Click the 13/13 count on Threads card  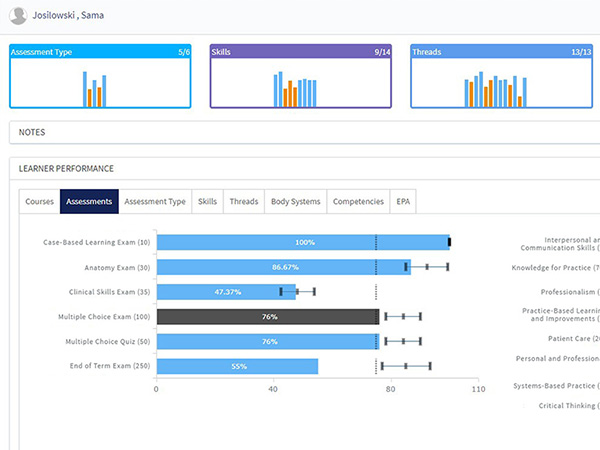(x=581, y=52)
